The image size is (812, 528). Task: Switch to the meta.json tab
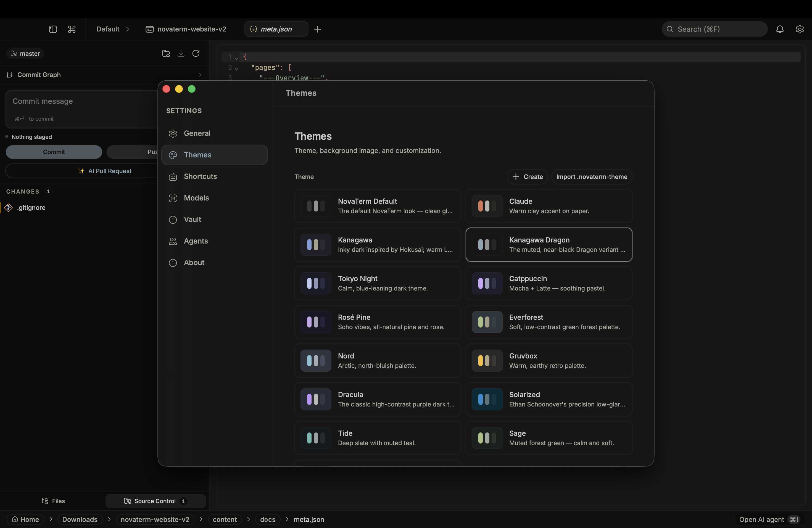[x=276, y=29]
